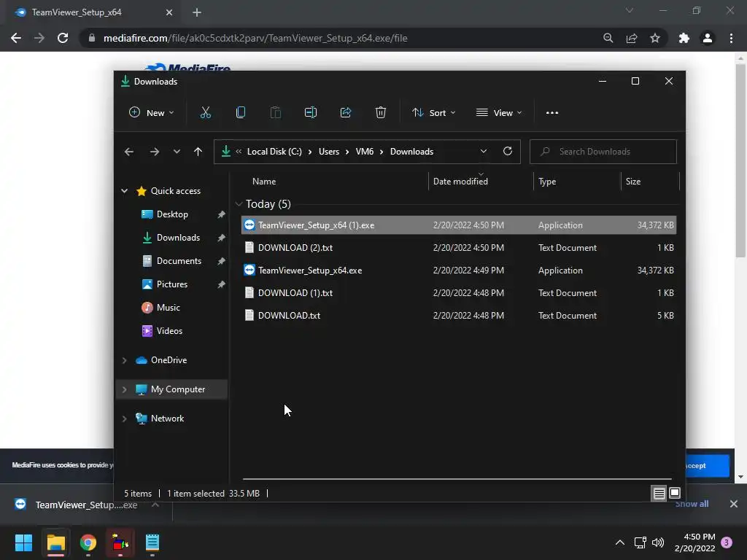The height and width of the screenshot is (560, 747).
Task: Open the See more ellipsis in Explorer toolbar
Action: pos(552,113)
